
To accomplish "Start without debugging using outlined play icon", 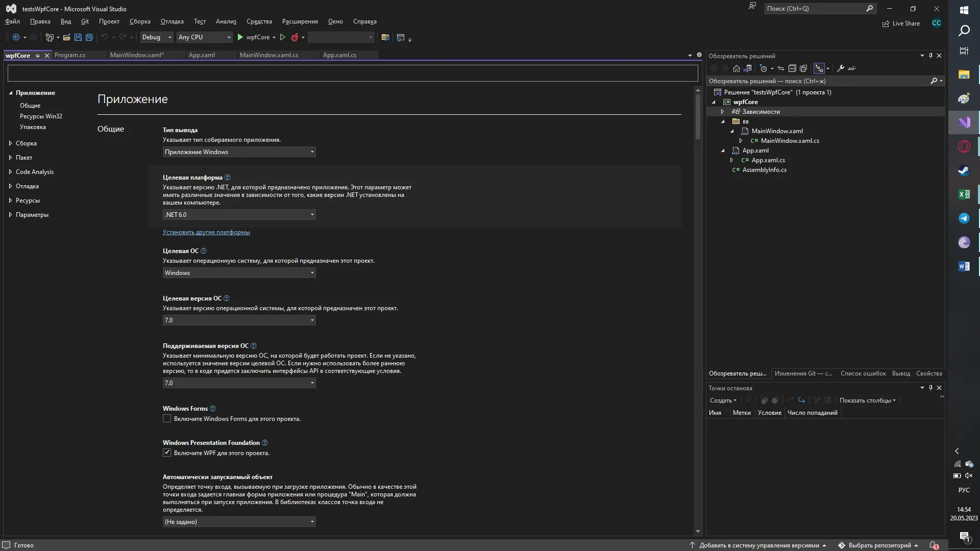I will (x=282, y=37).
